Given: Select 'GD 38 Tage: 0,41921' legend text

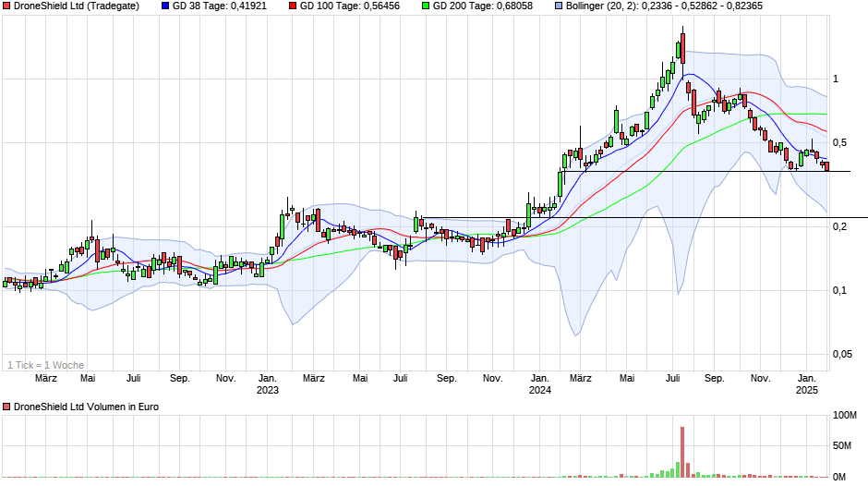Looking at the screenshot, I should pos(219,6).
